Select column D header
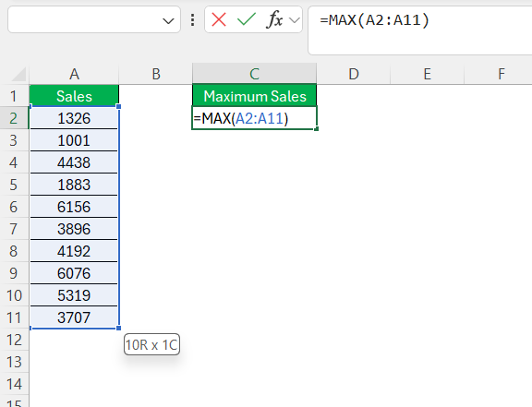This screenshot has width=532, height=407. pyautogui.click(x=354, y=74)
